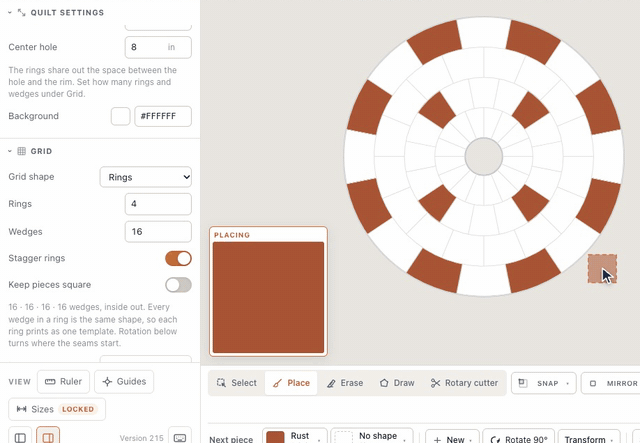Click the Center hole value field
The image size is (640, 443).
pyautogui.click(x=158, y=47)
